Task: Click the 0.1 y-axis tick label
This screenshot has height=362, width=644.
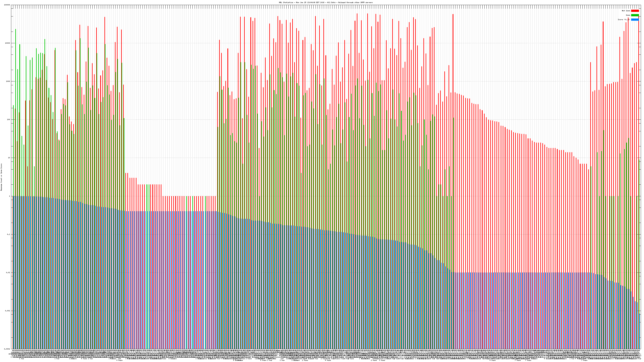Action: 9,234
